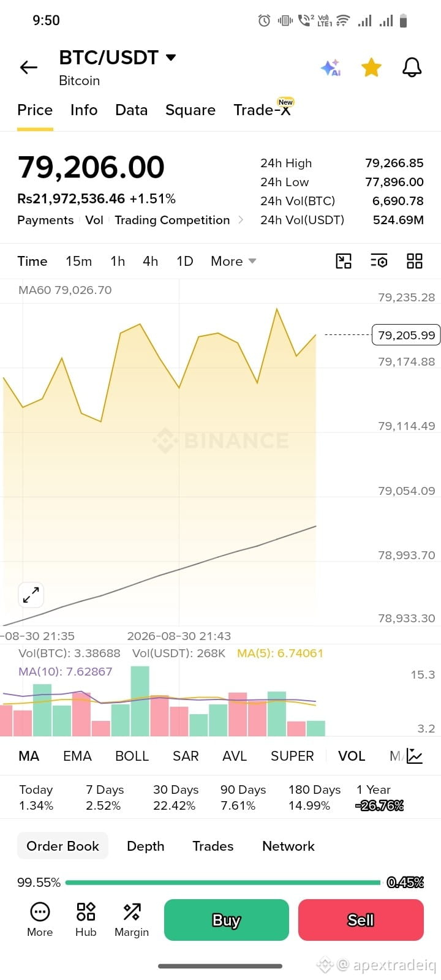Tap the green Buy button

click(227, 920)
